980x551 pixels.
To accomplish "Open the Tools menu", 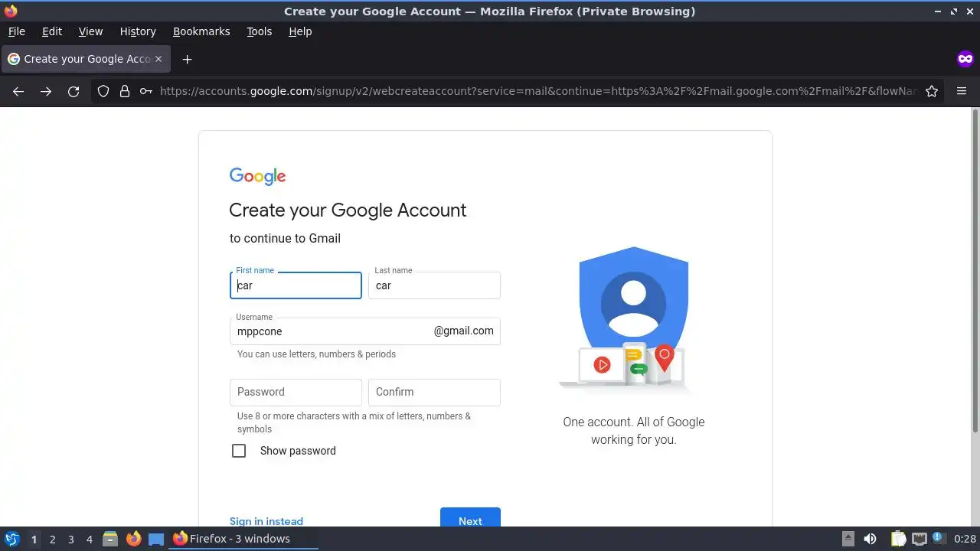I will pyautogui.click(x=259, y=31).
